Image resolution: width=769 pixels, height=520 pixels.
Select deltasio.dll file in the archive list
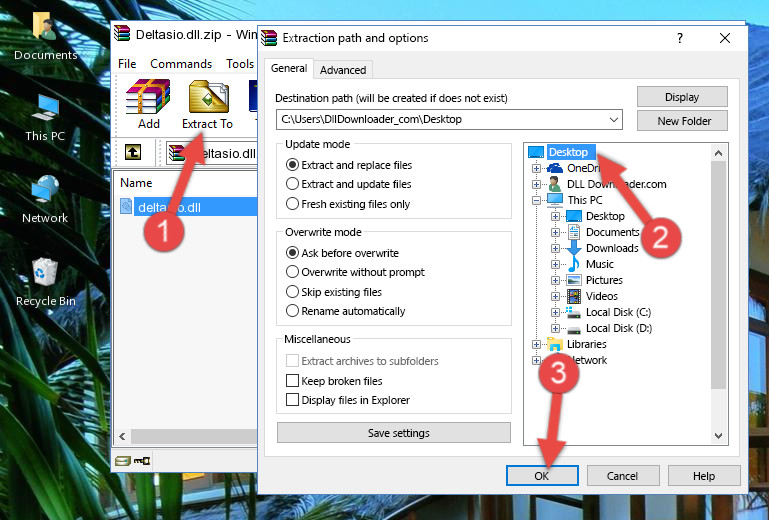(x=188, y=207)
